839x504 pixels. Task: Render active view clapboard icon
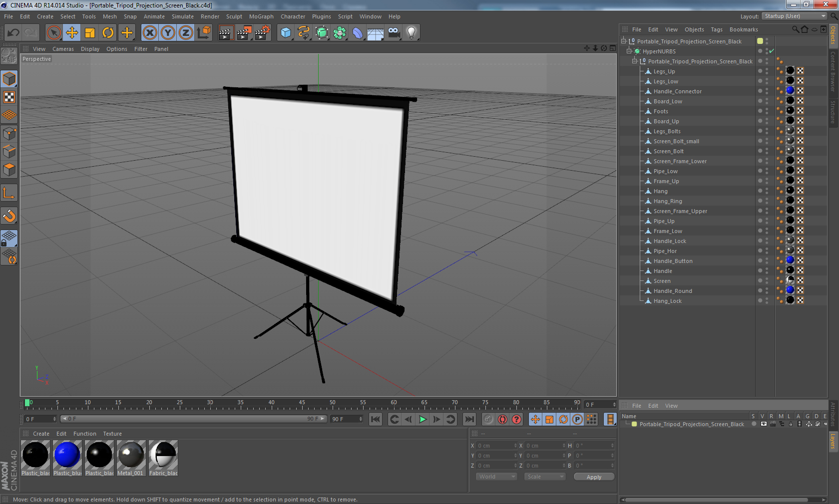click(x=226, y=33)
